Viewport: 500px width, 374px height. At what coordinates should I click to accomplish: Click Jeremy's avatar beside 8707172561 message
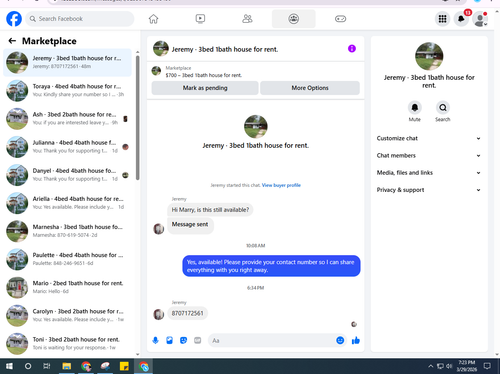159,314
